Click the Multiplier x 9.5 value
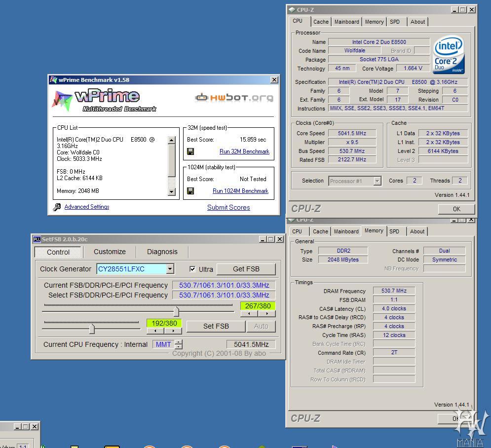 (352, 142)
